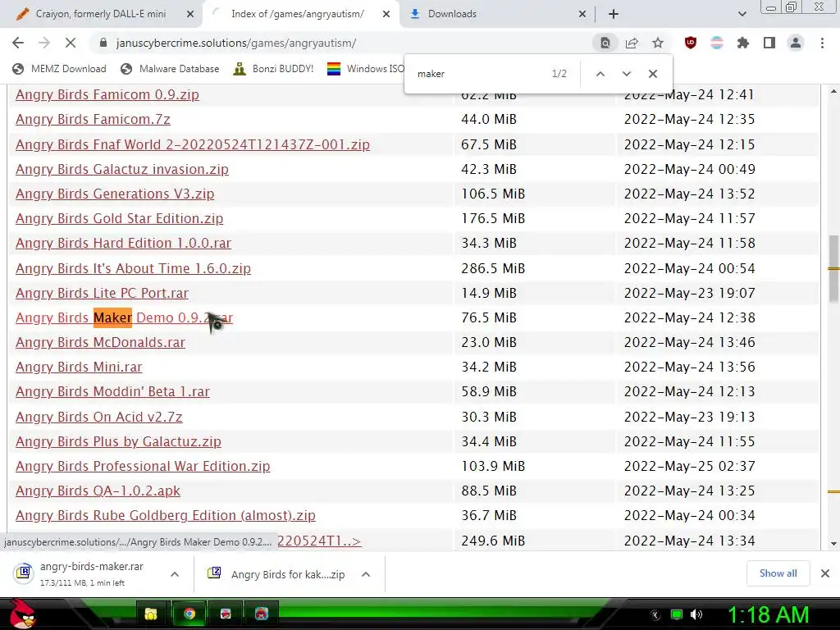Open the Windows ISO bookmark
The image size is (840, 630).
pyautogui.click(x=366, y=69)
